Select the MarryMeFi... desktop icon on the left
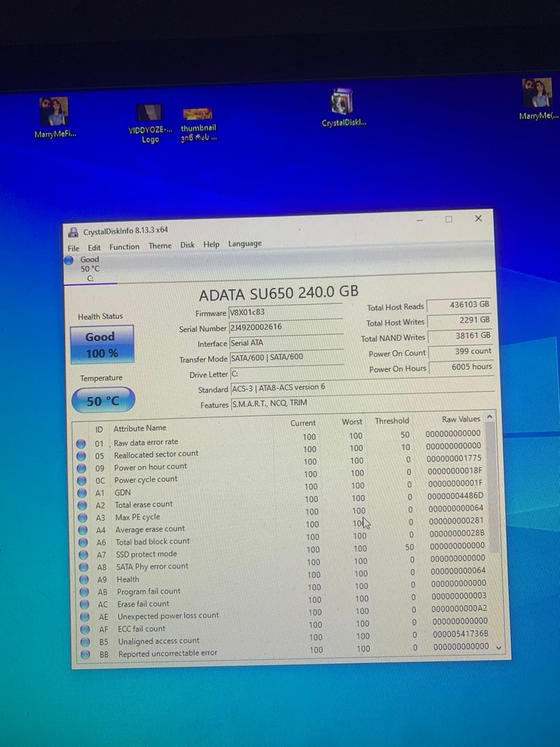 click(x=55, y=117)
